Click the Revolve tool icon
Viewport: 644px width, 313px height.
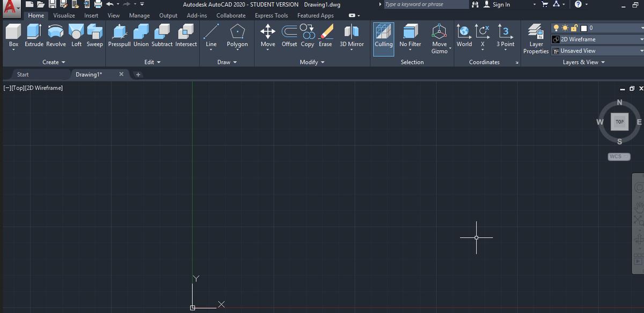pos(56,33)
